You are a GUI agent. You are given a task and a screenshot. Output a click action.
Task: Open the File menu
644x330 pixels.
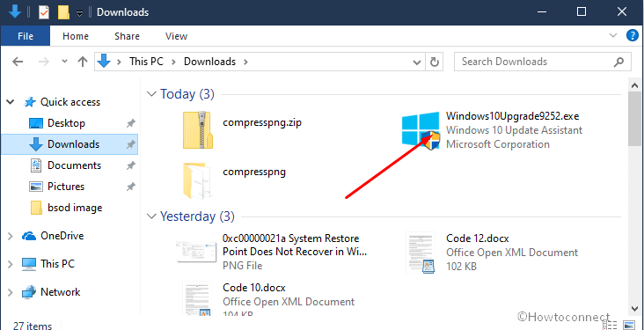(25, 36)
